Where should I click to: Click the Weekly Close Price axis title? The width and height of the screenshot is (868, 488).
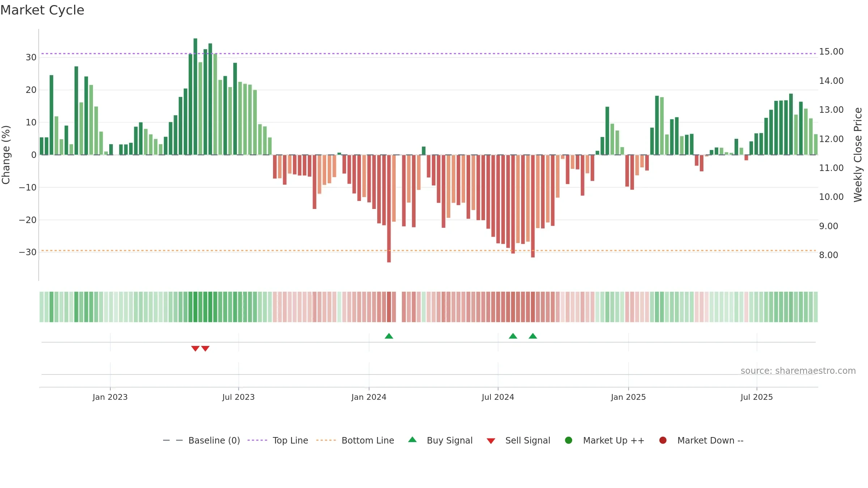858,155
